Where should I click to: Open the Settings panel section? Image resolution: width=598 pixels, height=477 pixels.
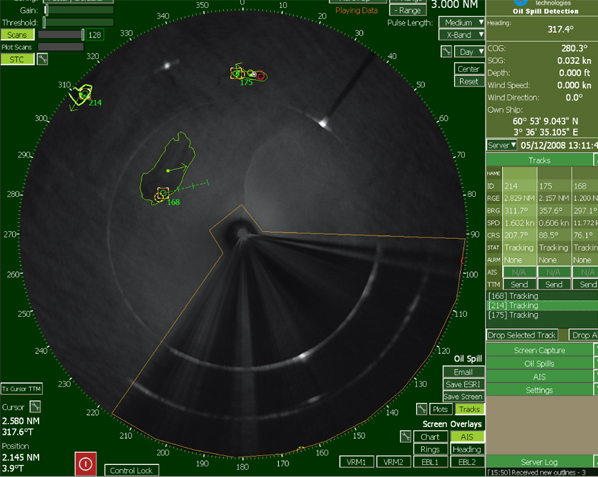(x=539, y=390)
